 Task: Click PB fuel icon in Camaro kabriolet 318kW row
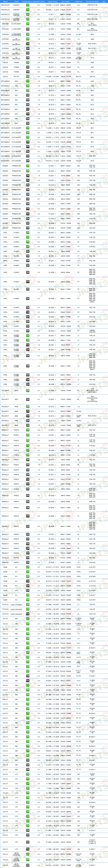tap(28, 19)
